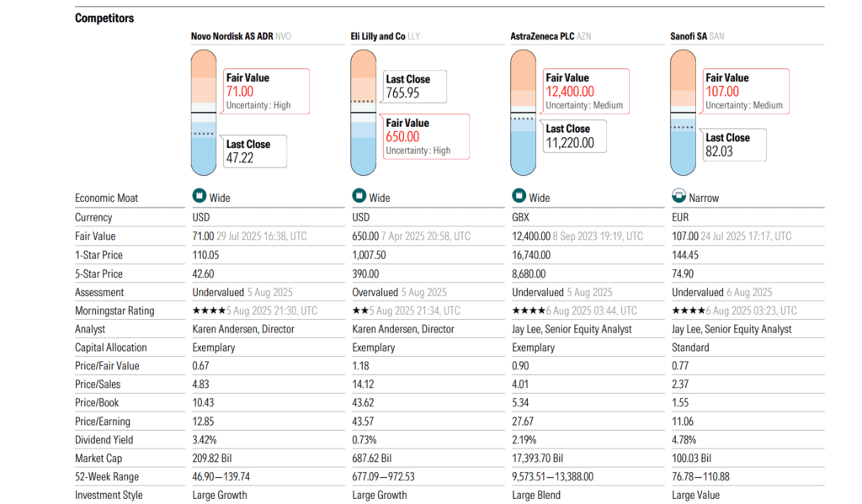Click Novo Nordisk's four-star Morningstar rating
The image size is (862, 504).
click(209, 310)
